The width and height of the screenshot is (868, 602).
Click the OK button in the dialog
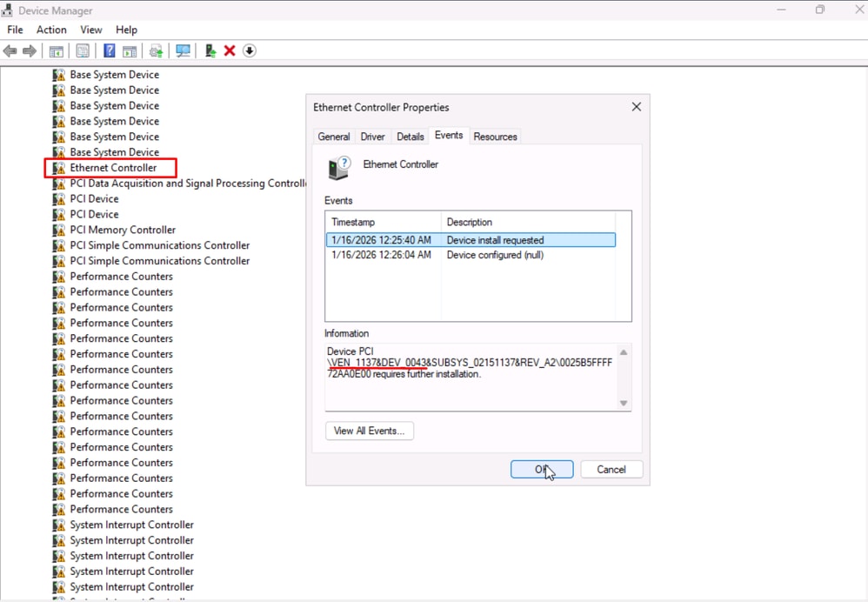tap(541, 469)
